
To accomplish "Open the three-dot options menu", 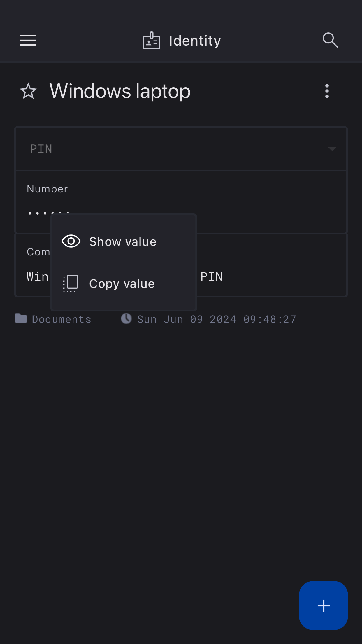I will point(327,91).
